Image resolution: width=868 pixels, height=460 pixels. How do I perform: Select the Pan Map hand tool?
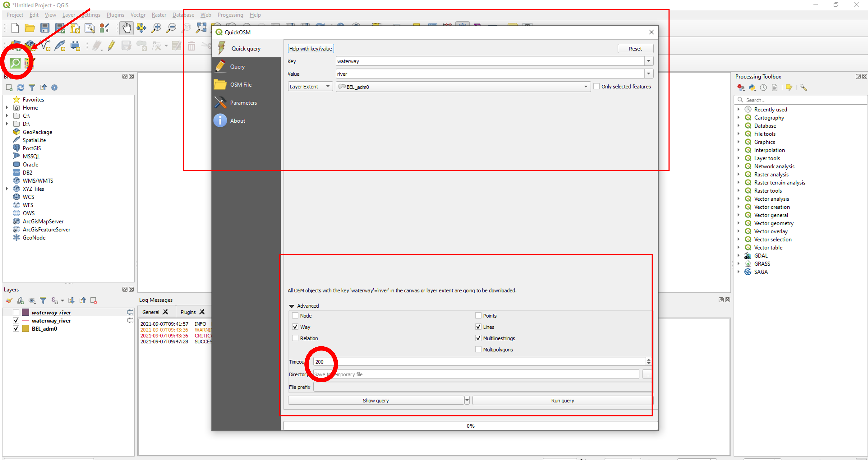tap(126, 28)
